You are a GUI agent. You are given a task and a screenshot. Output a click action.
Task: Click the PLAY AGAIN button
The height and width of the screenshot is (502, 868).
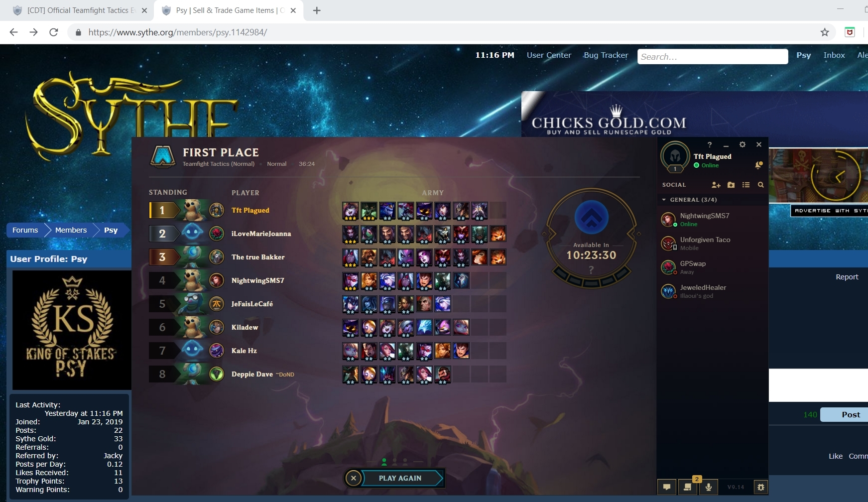[x=401, y=478]
